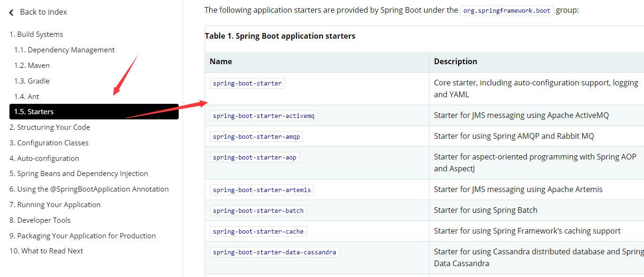Go to 1. Build Systems section

[x=36, y=34]
